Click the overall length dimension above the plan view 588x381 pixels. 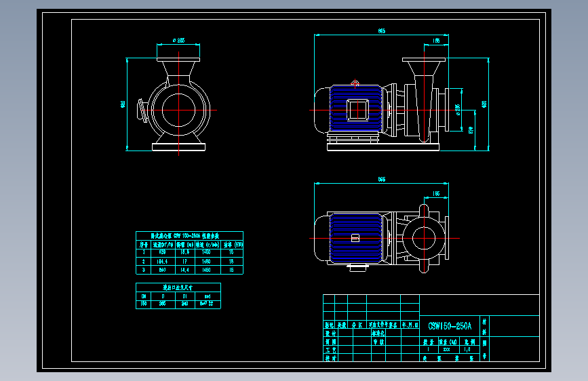[x=382, y=179]
